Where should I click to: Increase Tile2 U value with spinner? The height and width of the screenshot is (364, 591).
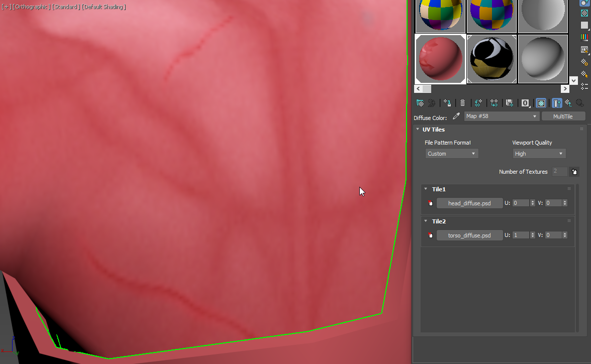532,233
